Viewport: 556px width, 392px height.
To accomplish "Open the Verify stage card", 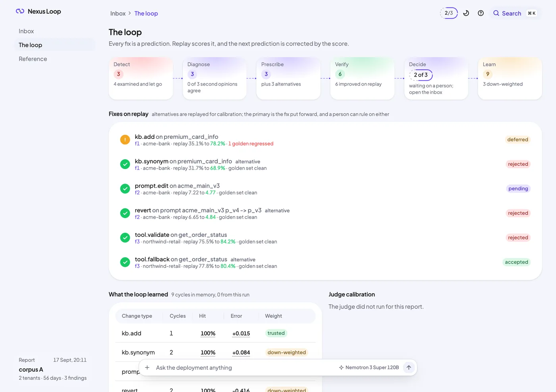I will tap(362, 78).
